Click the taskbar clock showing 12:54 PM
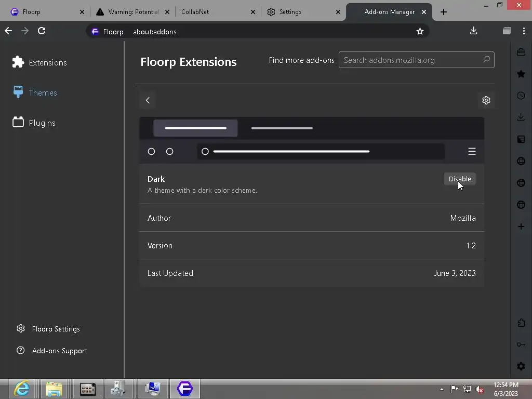 coord(506,389)
